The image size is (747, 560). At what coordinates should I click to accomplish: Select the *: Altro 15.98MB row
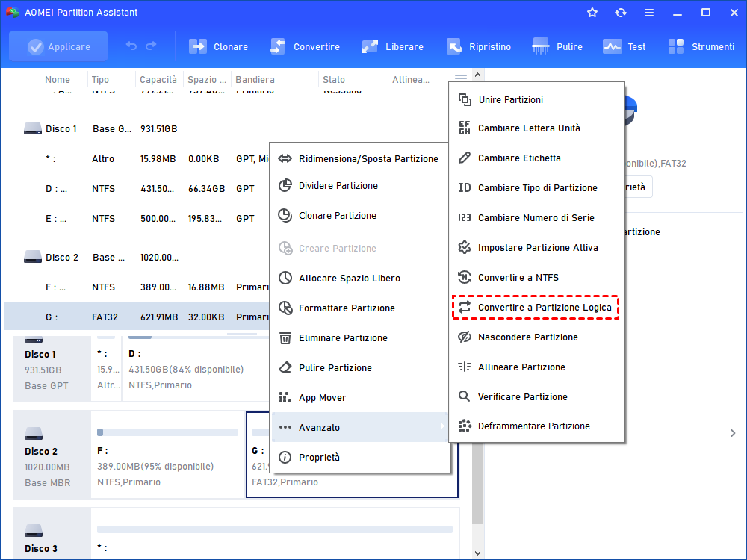tap(137, 158)
